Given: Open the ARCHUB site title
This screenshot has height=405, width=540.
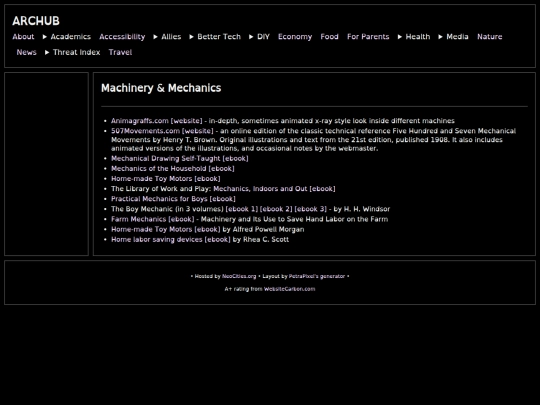Looking at the screenshot, I should (x=36, y=21).
